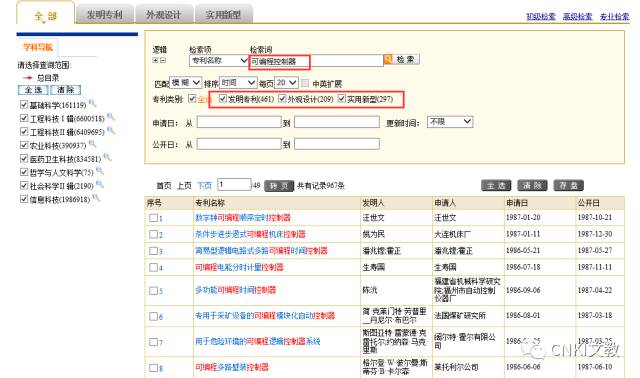Open patent titled 多功能可编程时间控制器
The height and width of the screenshot is (378, 640).
click(236, 290)
